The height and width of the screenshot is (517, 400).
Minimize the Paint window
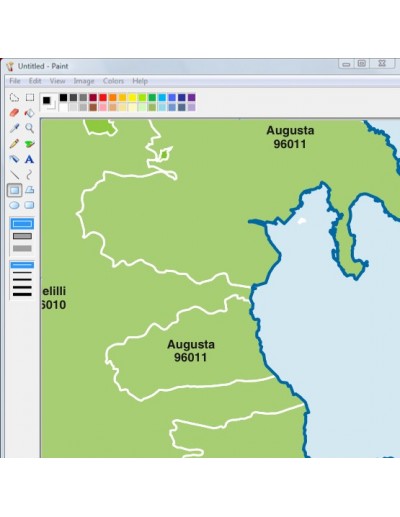click(x=346, y=64)
